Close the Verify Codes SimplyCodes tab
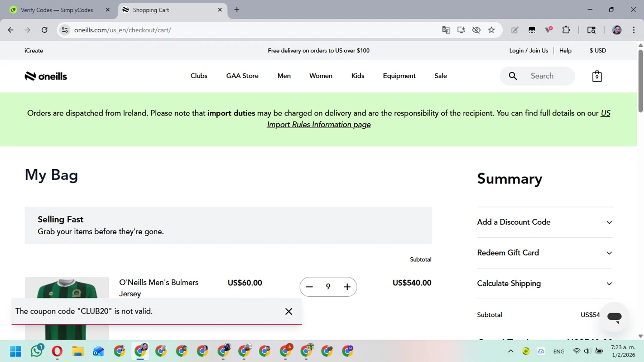Screen dimensions: 644x362 [108, 10]
